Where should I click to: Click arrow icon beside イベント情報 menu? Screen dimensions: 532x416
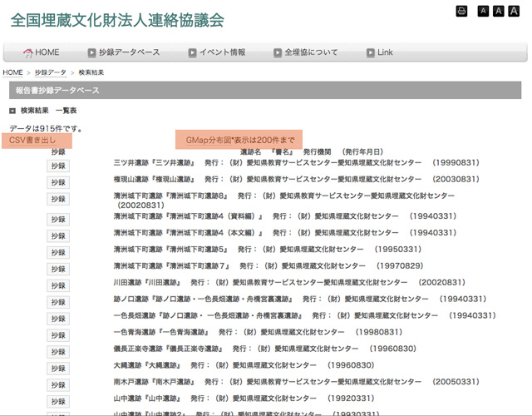[x=192, y=52]
